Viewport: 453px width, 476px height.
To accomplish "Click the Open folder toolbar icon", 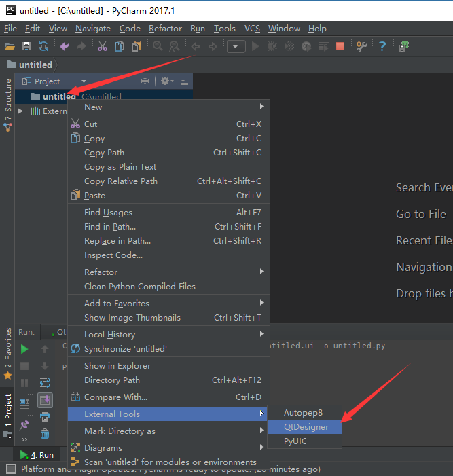I will [x=10, y=46].
